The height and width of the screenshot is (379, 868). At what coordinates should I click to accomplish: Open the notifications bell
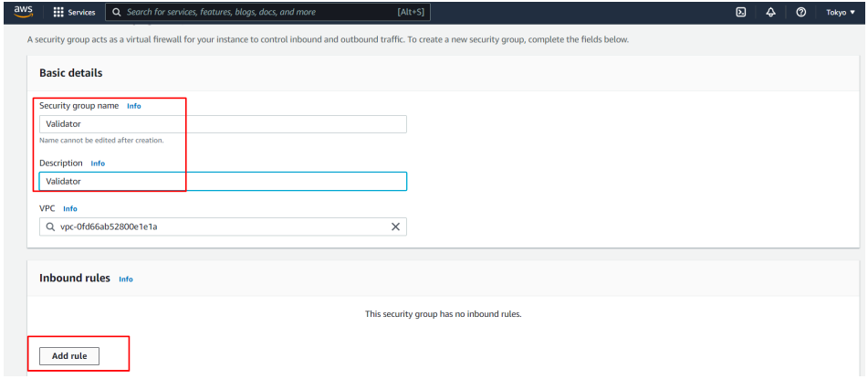click(x=771, y=13)
